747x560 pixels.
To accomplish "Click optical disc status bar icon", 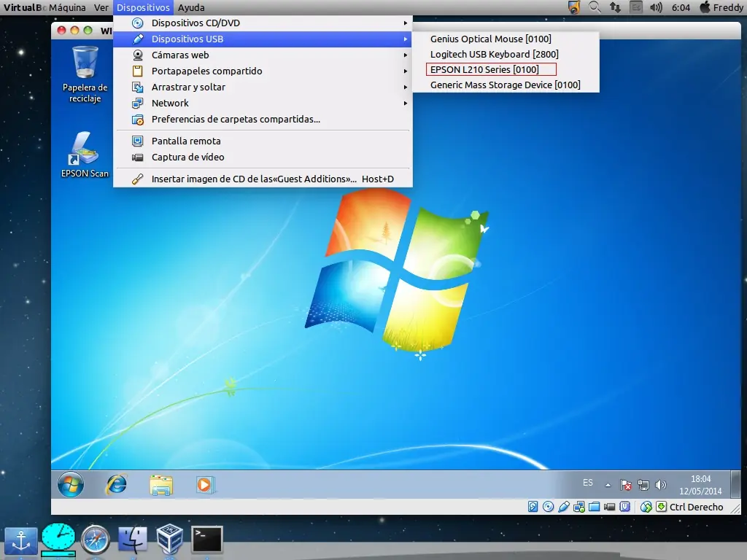I will tap(549, 507).
